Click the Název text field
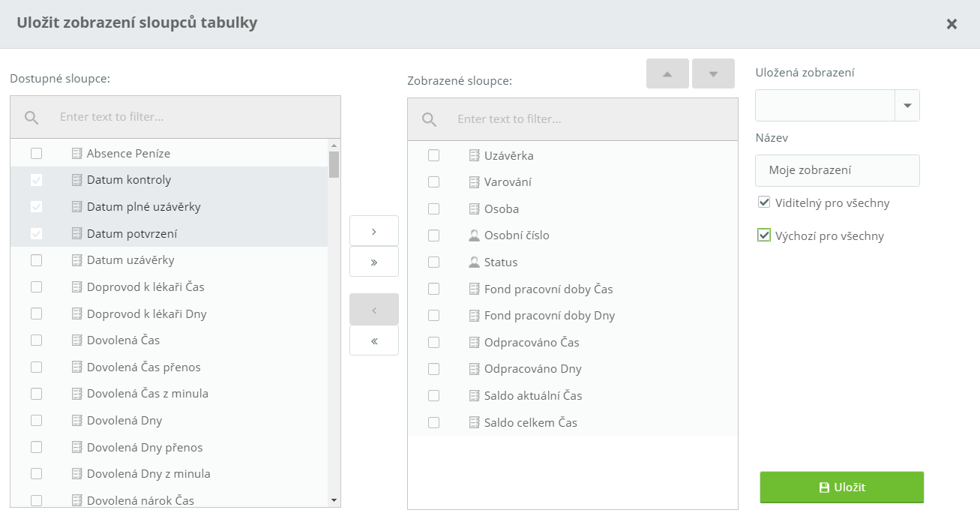Image resolution: width=980 pixels, height=522 pixels. (x=837, y=170)
